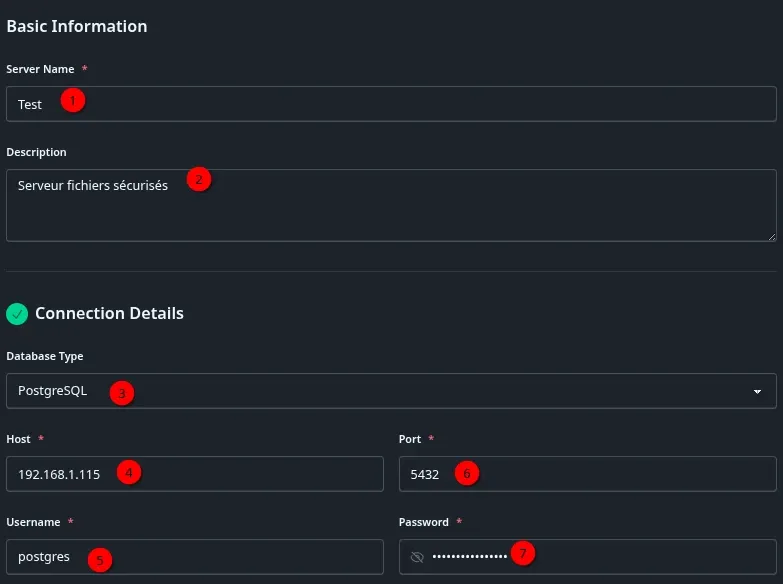Viewport: 783px width, 584px height.
Task: Click into the Description text area
Action: tap(390, 210)
